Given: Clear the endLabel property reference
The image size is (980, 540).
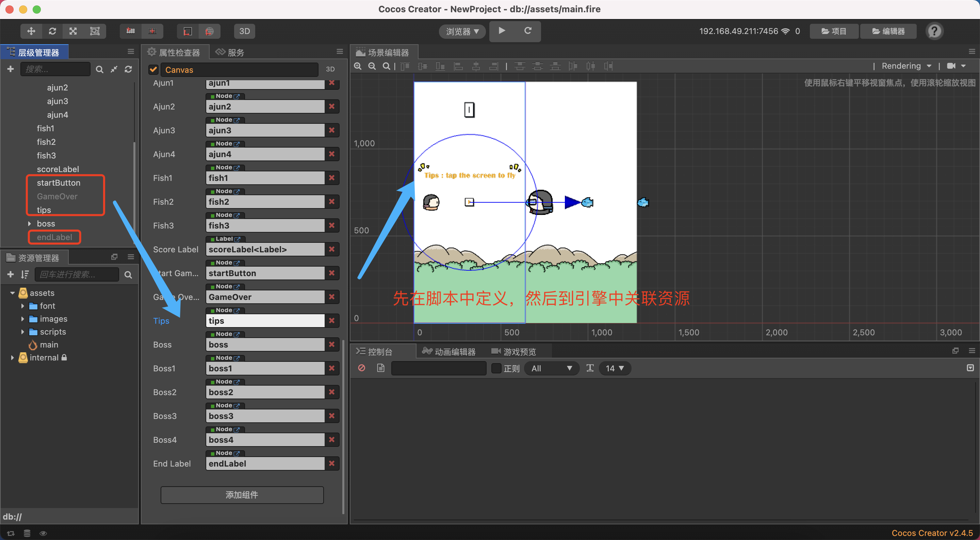Looking at the screenshot, I should (x=332, y=463).
